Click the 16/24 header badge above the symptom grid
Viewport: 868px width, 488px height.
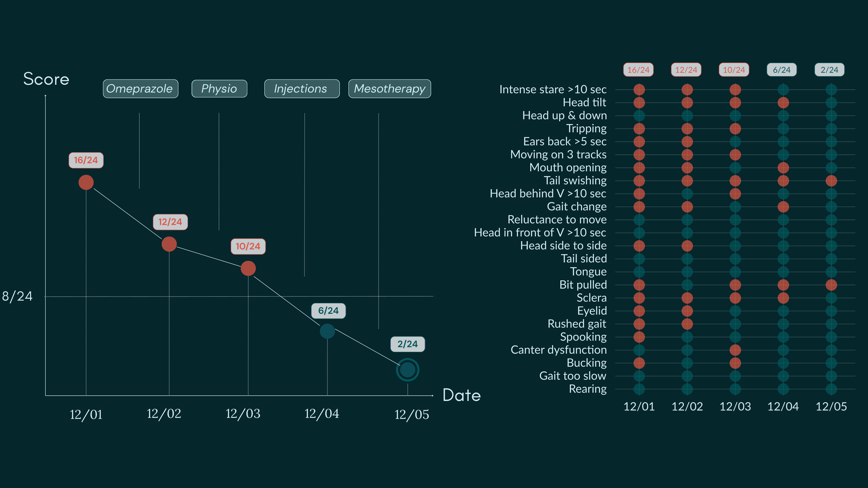pos(639,70)
